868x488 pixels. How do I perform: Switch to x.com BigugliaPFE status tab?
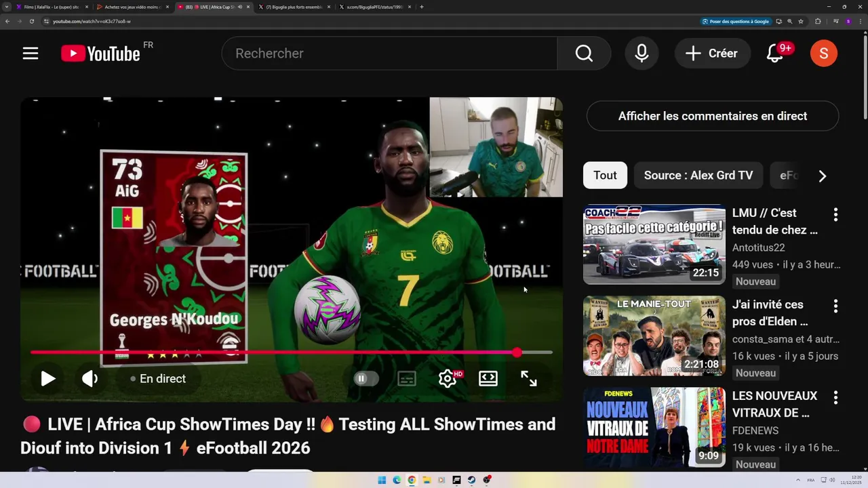375,7
